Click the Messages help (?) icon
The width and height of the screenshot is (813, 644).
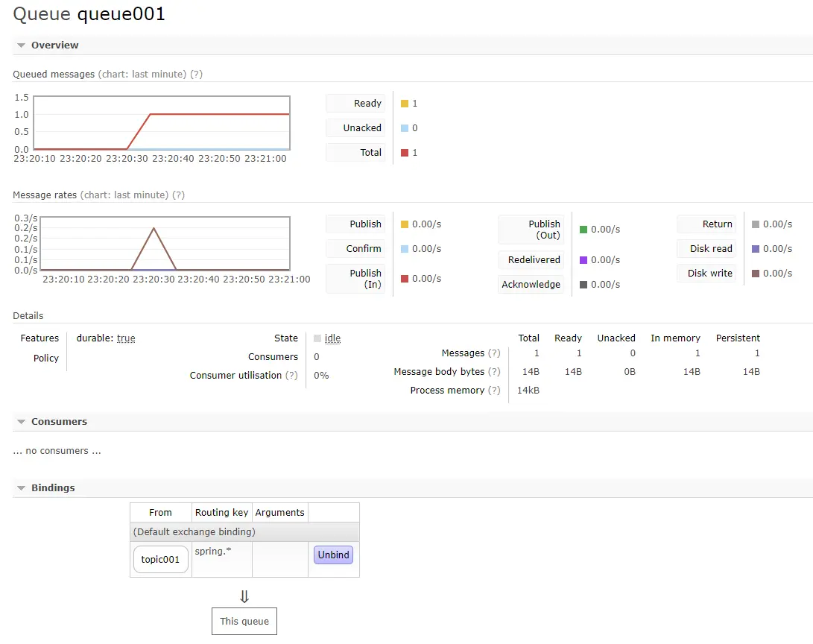coord(494,353)
